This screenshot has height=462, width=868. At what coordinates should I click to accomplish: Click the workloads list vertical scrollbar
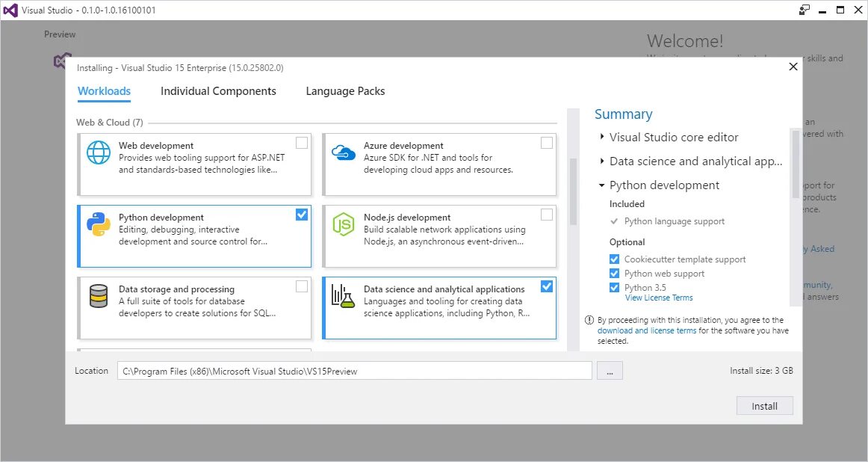point(573,191)
